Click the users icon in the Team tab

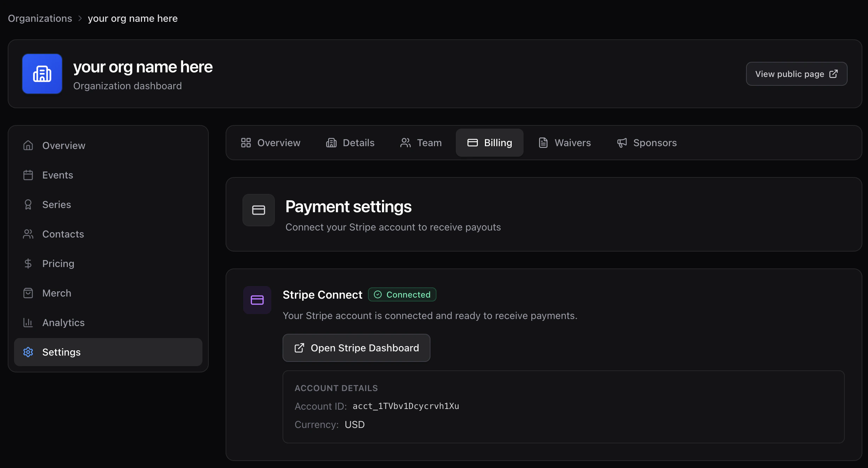click(406, 143)
